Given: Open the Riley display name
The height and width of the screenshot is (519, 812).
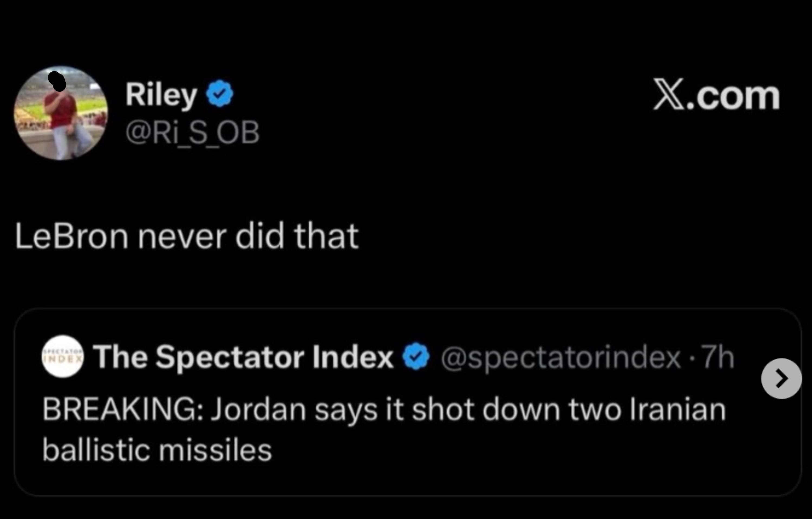Looking at the screenshot, I should 161,95.
